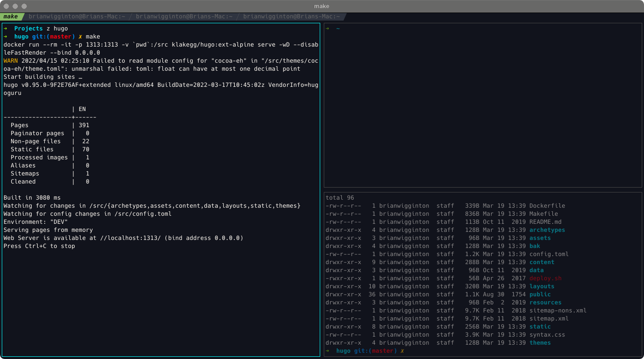
Task: Click the yellow WARN label in the output
Action: pos(11,61)
